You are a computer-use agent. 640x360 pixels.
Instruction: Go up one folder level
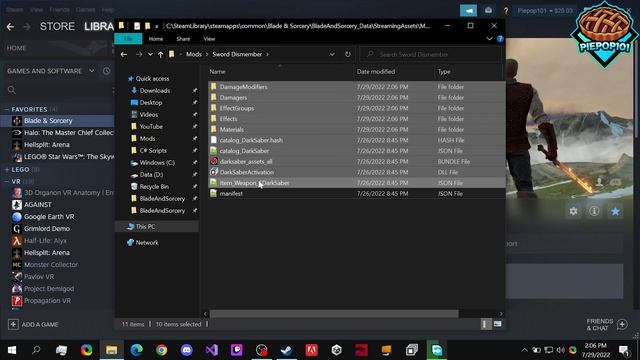tap(160, 54)
